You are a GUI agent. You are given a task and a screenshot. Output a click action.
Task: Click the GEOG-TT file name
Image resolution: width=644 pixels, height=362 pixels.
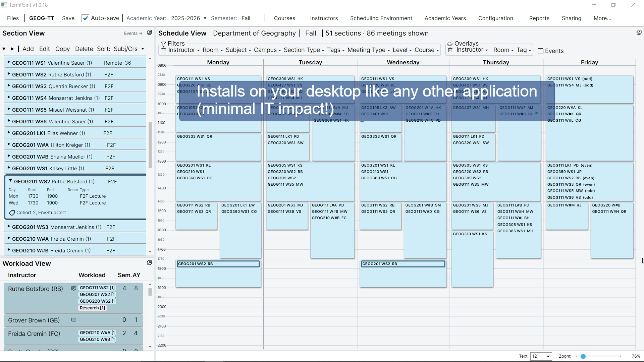click(42, 18)
